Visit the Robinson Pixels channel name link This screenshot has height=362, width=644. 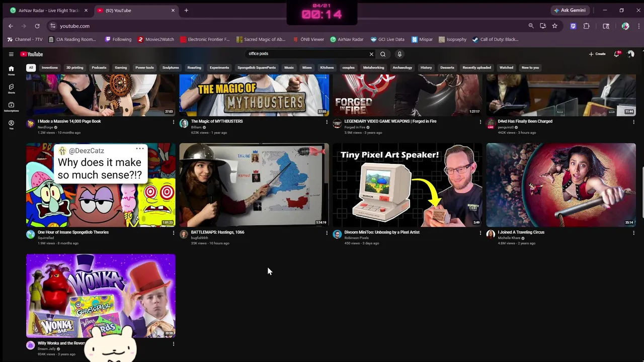[357, 238]
